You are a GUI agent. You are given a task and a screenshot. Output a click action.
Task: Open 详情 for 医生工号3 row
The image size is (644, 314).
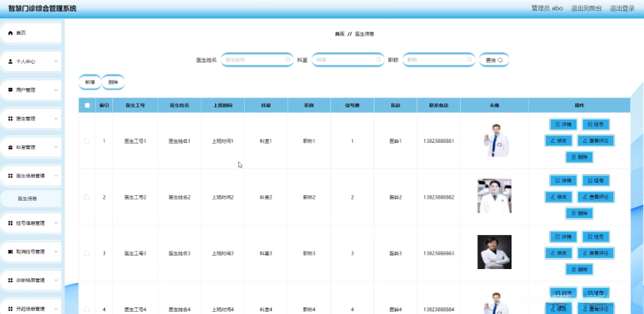point(563,236)
